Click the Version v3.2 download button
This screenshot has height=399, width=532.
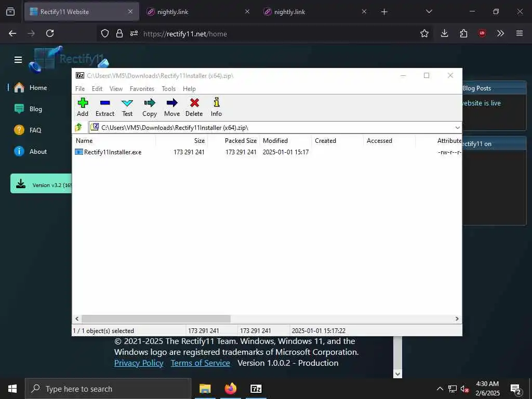tap(41, 183)
